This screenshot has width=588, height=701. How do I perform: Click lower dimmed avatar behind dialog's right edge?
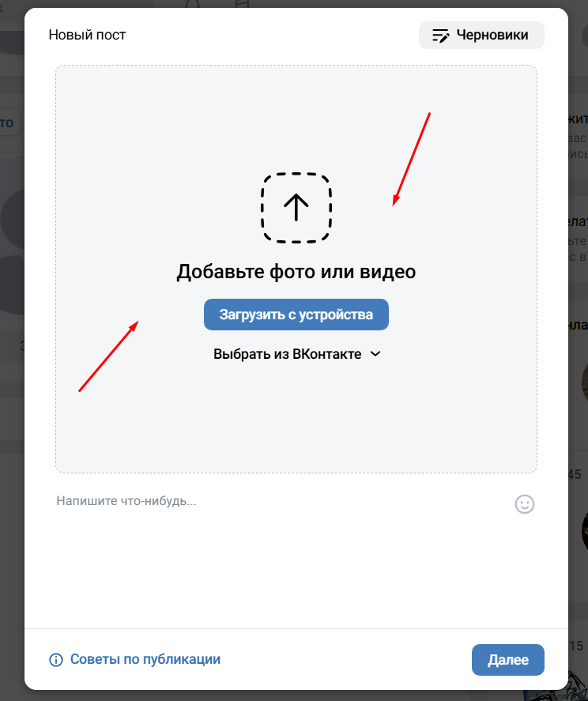[584, 530]
